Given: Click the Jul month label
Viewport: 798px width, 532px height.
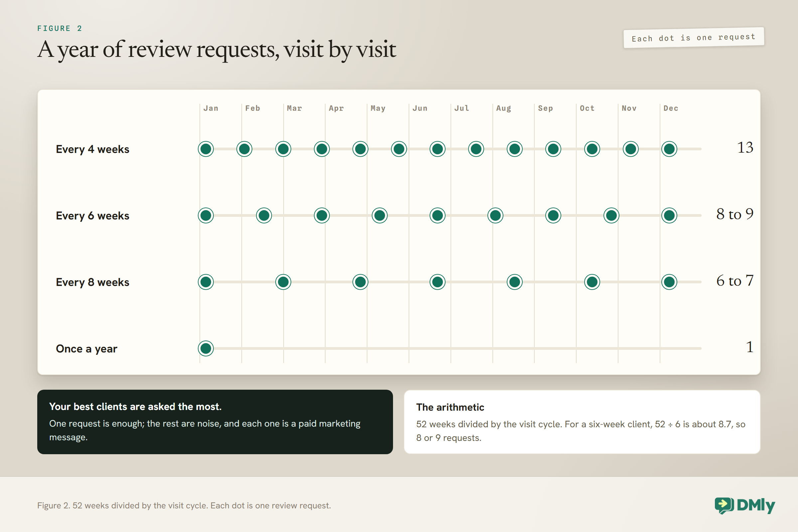Looking at the screenshot, I should tap(462, 108).
